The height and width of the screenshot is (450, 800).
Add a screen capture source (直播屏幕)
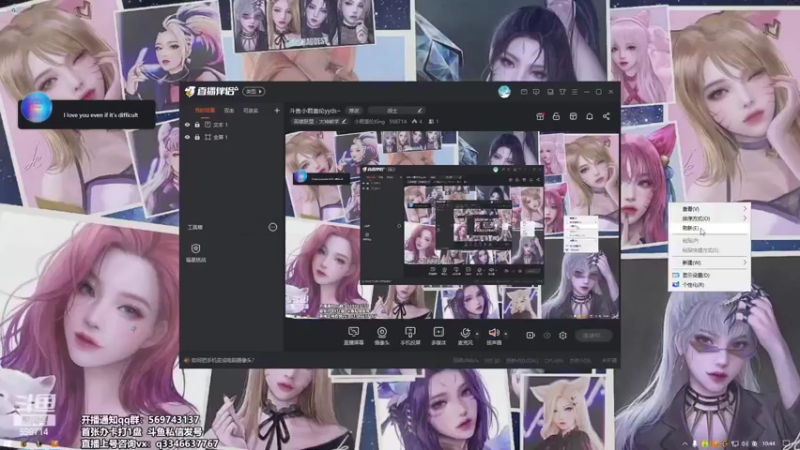tap(353, 336)
